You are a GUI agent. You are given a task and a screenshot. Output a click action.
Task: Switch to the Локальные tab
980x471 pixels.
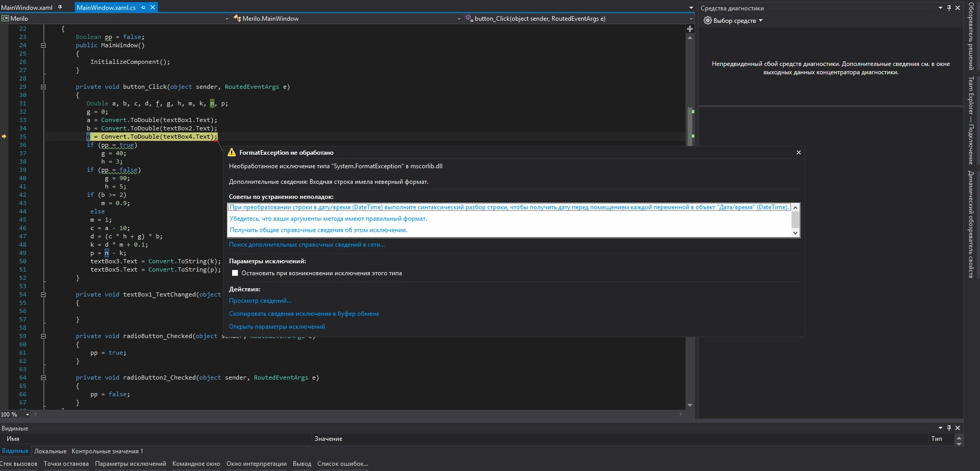click(50, 451)
